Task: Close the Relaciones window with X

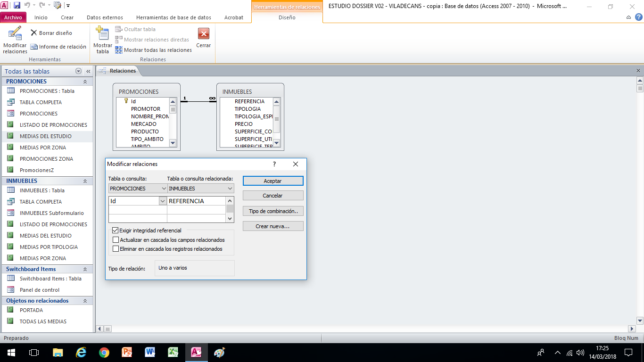Action: [638, 71]
